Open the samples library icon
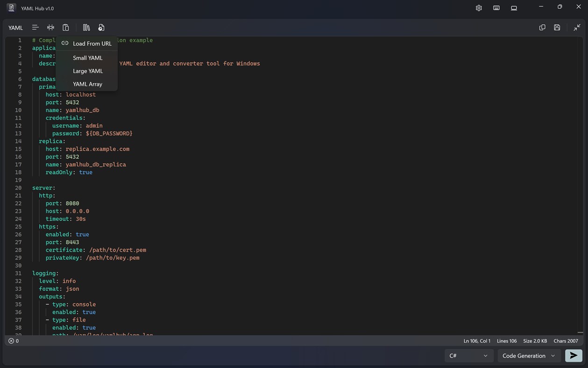Image resolution: width=588 pixels, height=368 pixels. point(86,28)
